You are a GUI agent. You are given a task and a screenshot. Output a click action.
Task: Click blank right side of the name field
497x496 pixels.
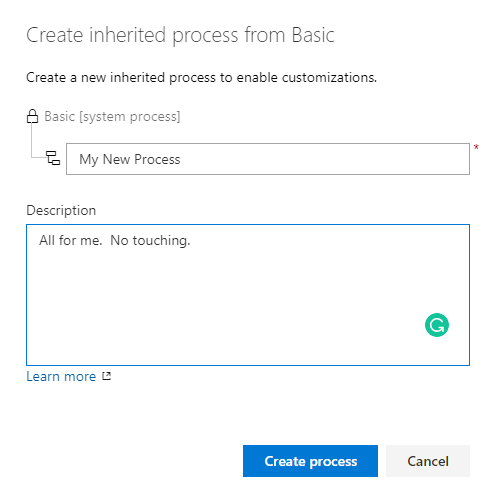coord(333,159)
